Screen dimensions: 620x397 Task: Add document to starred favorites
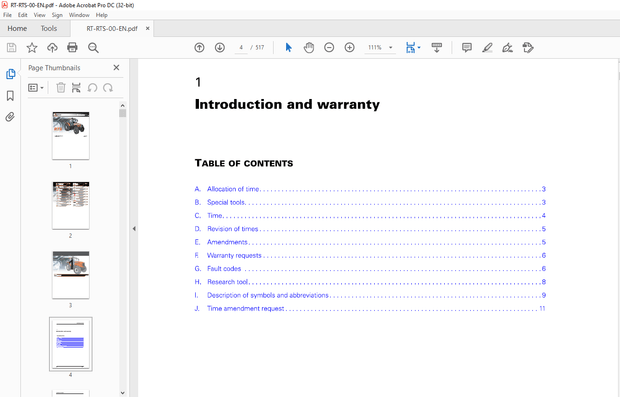point(32,48)
